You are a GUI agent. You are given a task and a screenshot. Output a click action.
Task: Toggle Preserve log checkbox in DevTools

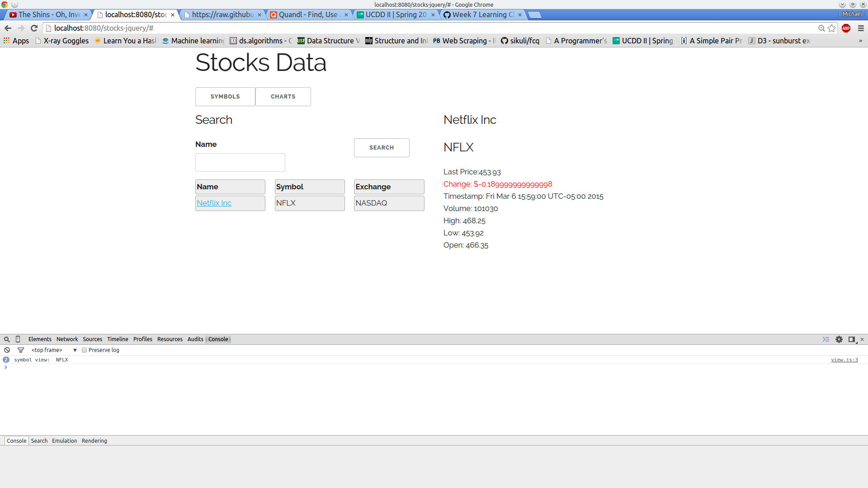click(x=84, y=350)
